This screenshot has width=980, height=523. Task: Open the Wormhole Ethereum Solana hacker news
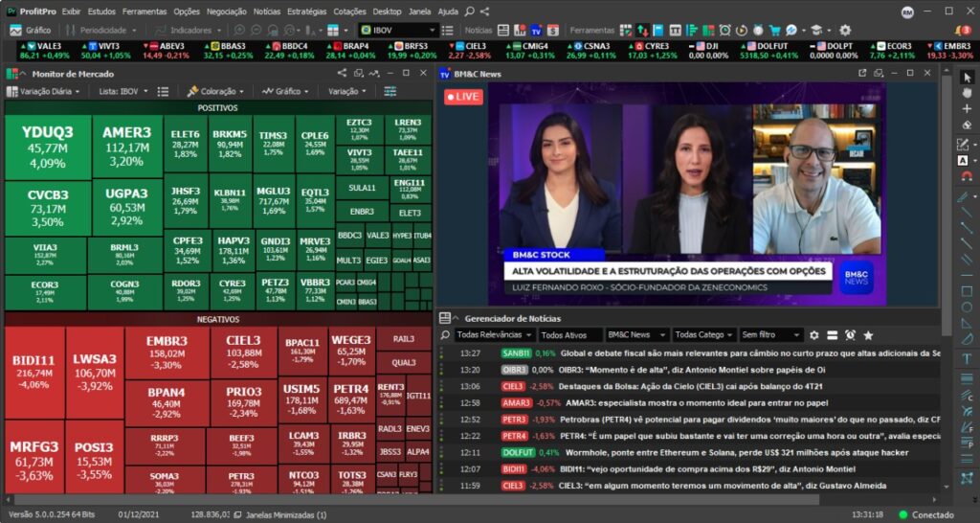(737, 452)
